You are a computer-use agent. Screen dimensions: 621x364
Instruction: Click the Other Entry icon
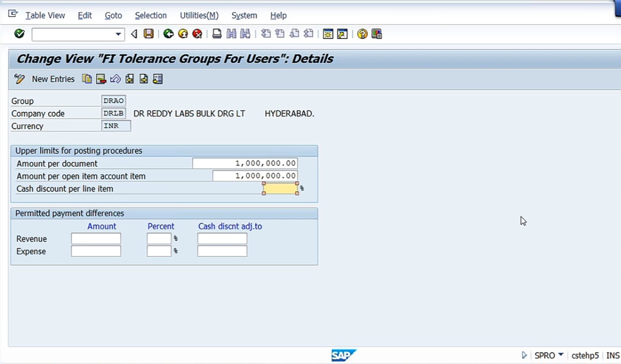pos(158,79)
